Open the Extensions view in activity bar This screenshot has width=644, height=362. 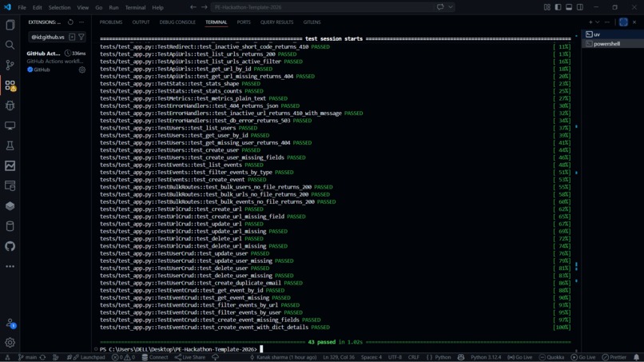(10, 86)
